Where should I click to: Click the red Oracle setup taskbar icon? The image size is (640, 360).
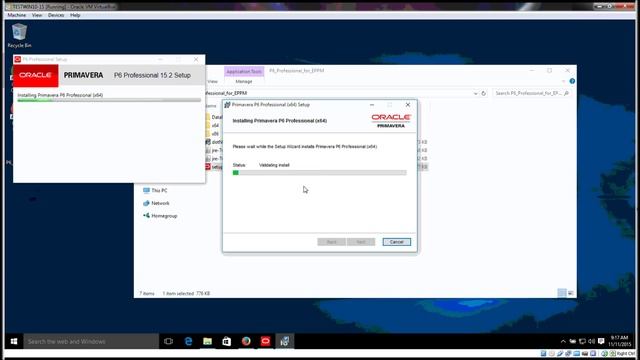coord(265,341)
